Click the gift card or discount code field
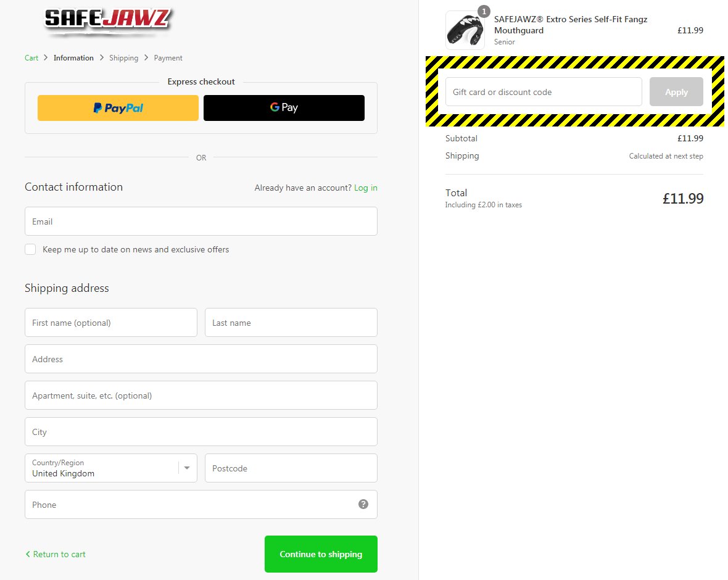Image resolution: width=728 pixels, height=580 pixels. pos(543,91)
